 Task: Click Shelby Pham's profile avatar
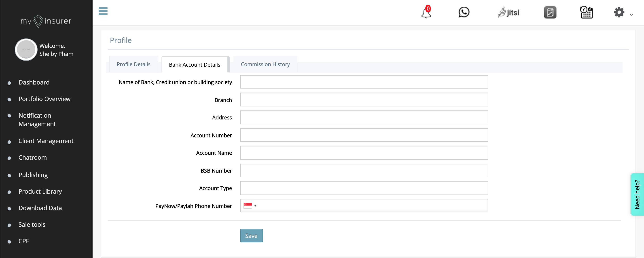[26, 49]
